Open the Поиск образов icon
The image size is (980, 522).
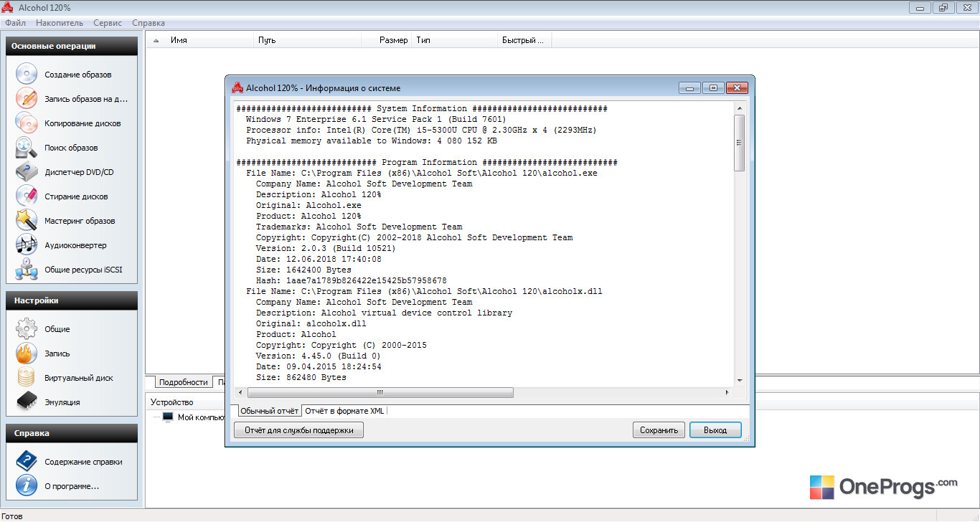click(x=27, y=148)
